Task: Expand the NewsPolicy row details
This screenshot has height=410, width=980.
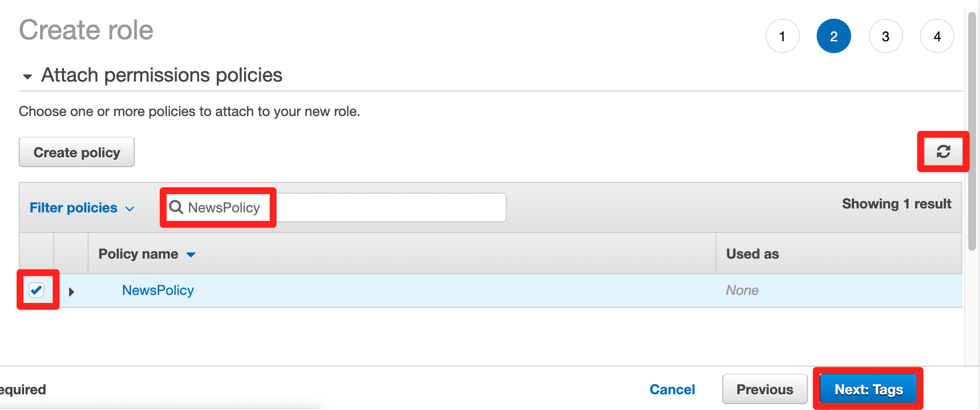Action: click(71, 292)
